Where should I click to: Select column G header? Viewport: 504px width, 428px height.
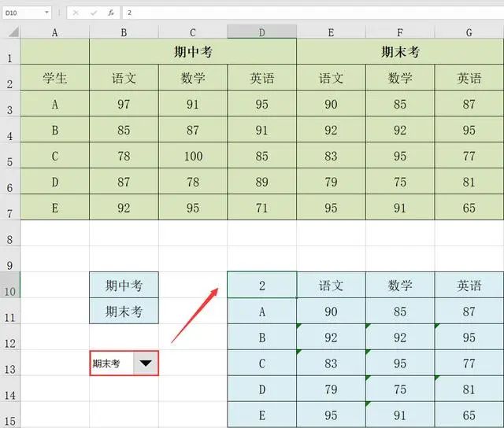(x=469, y=32)
